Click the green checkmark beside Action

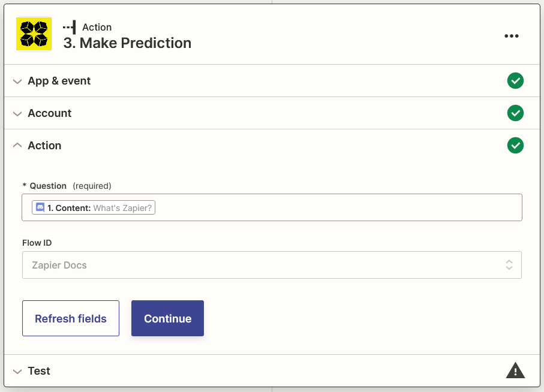pos(515,146)
